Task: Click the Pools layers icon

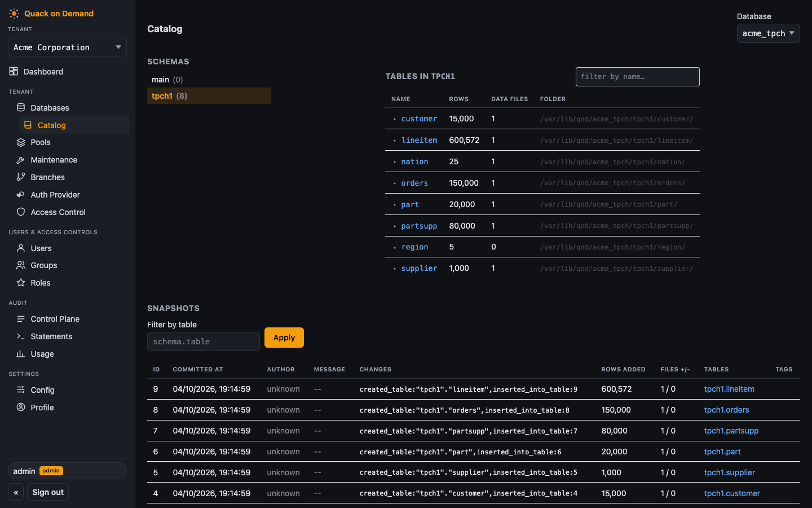Action: (21, 142)
